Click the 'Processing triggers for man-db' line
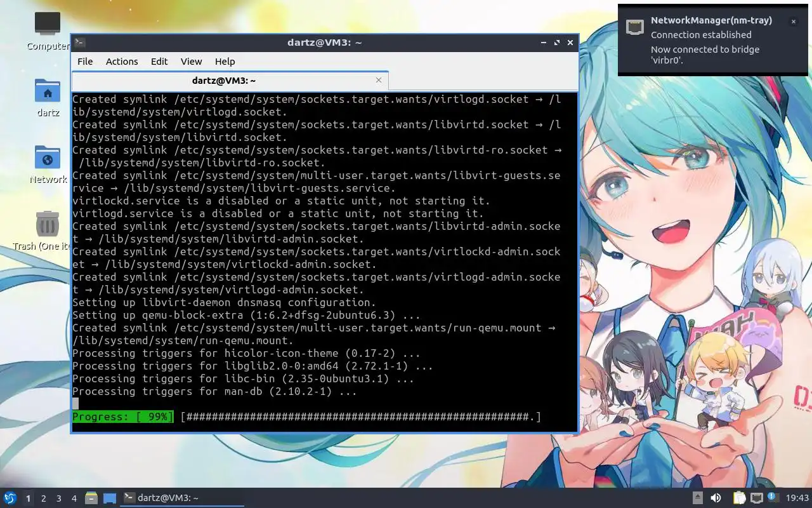The width and height of the screenshot is (812, 508). tap(214, 391)
